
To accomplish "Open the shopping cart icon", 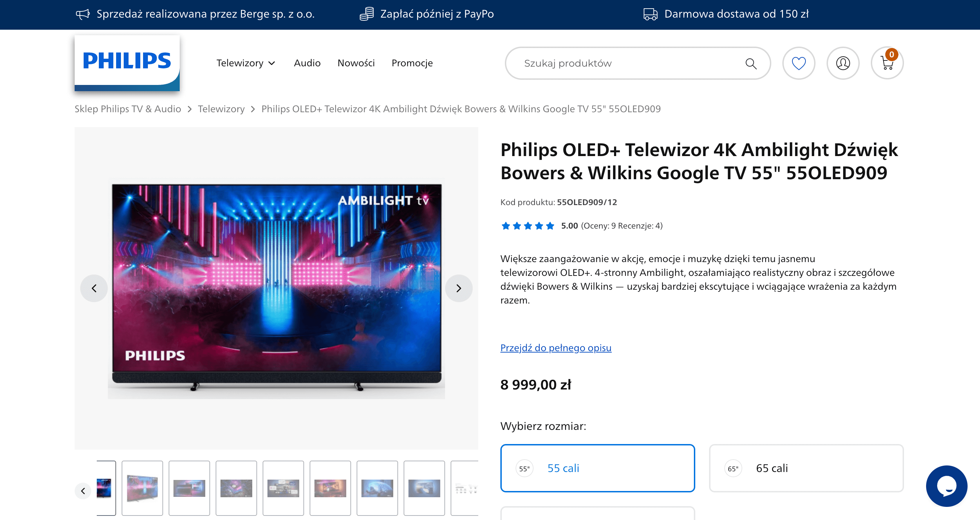I will (x=887, y=63).
